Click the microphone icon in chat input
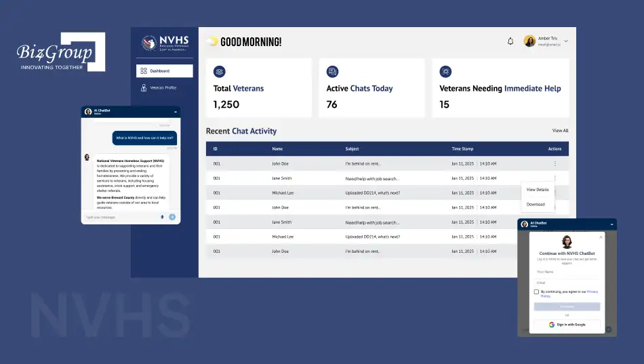Screen dimensions: 644x364 point(162,217)
